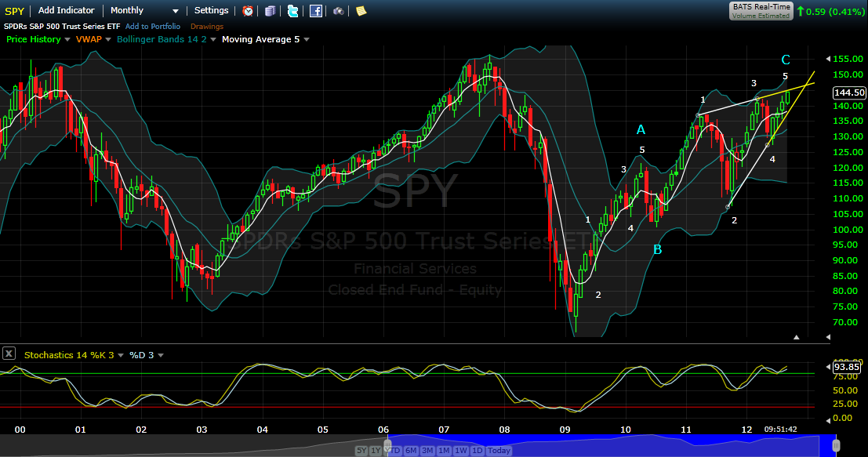The height and width of the screenshot is (457, 868).
Task: Click the database export icon
Action: point(271,11)
